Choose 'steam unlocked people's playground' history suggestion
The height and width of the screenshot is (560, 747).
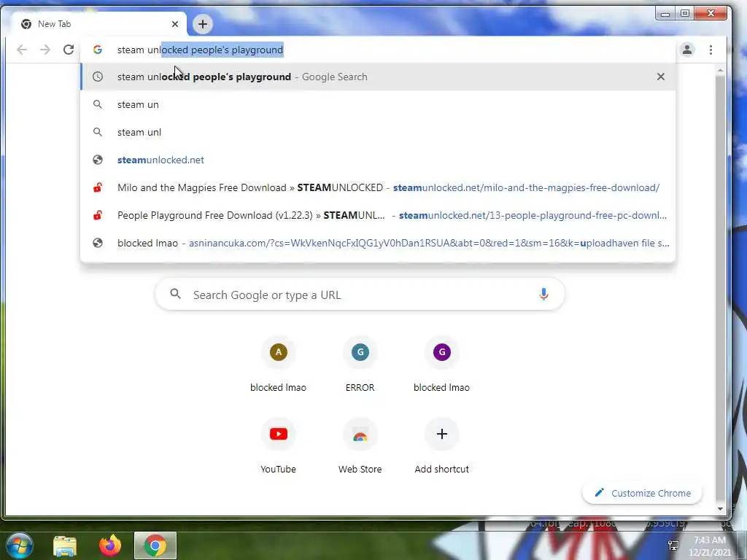378,77
